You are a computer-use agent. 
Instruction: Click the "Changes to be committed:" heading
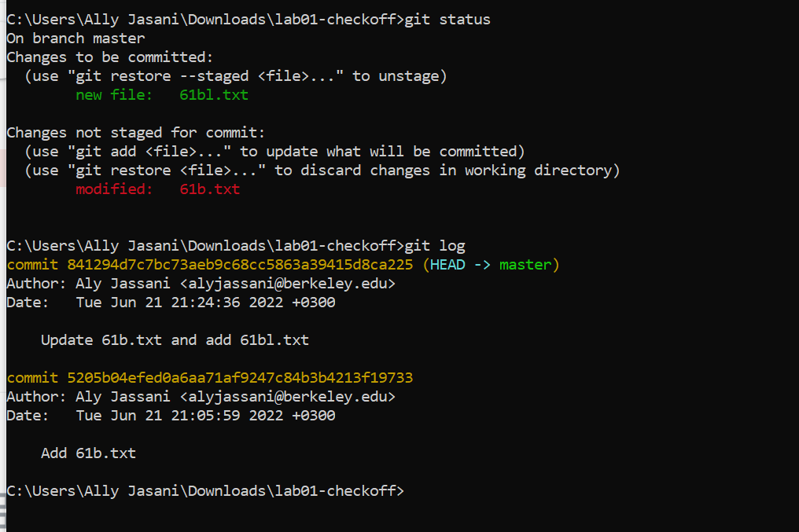[110, 57]
